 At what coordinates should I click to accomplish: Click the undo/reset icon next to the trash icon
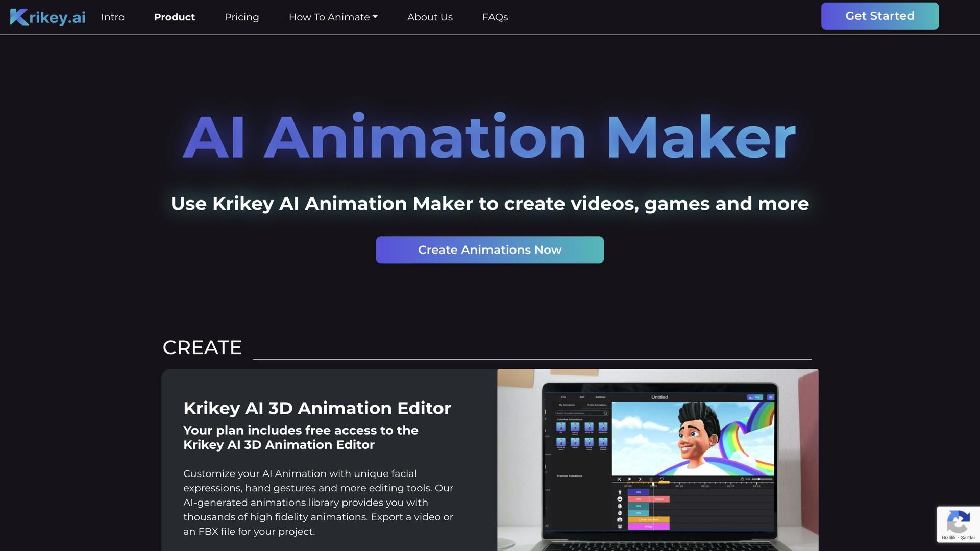click(661, 479)
